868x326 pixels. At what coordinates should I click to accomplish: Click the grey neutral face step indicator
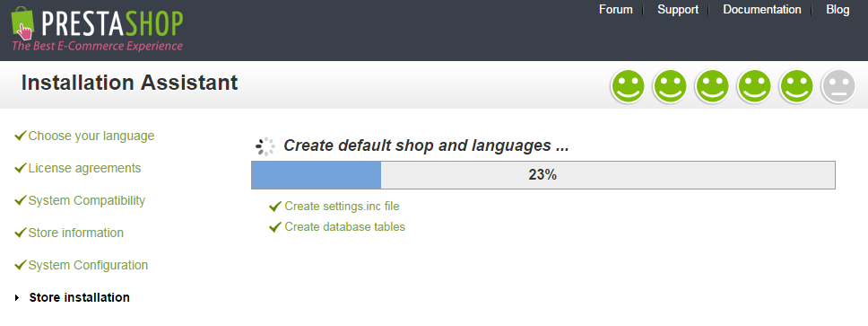point(838,87)
